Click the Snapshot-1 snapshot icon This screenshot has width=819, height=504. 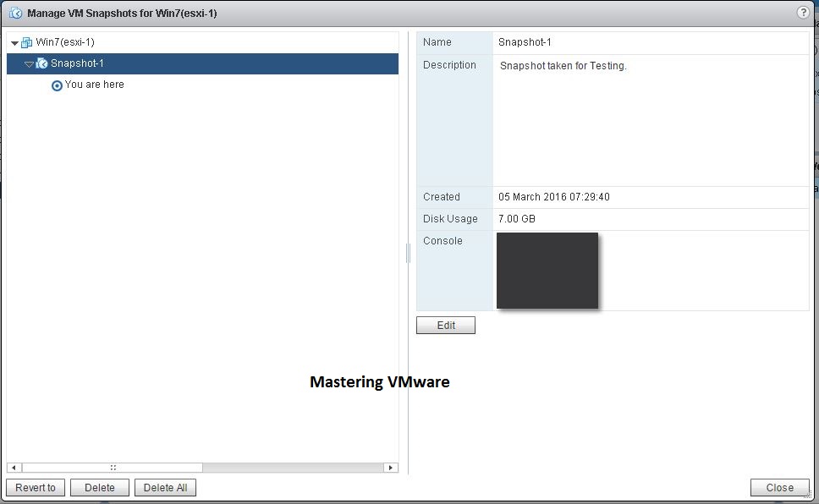(41, 63)
